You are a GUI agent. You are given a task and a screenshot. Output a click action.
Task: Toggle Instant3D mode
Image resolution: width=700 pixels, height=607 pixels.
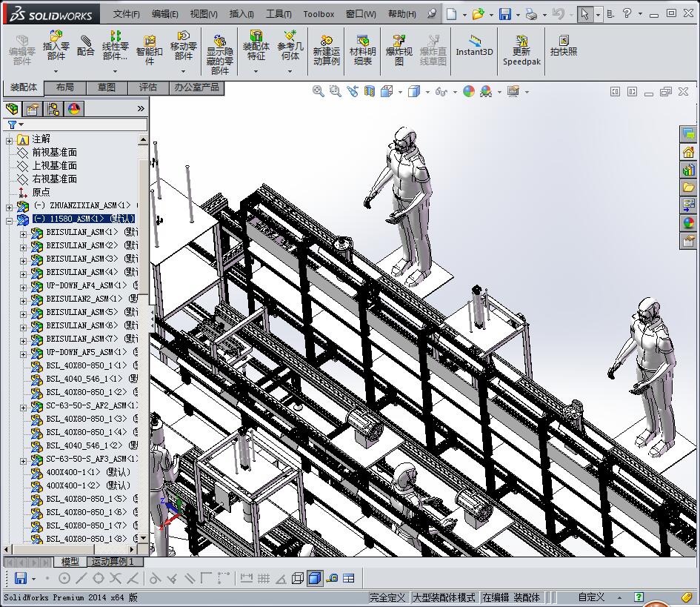pos(474,46)
